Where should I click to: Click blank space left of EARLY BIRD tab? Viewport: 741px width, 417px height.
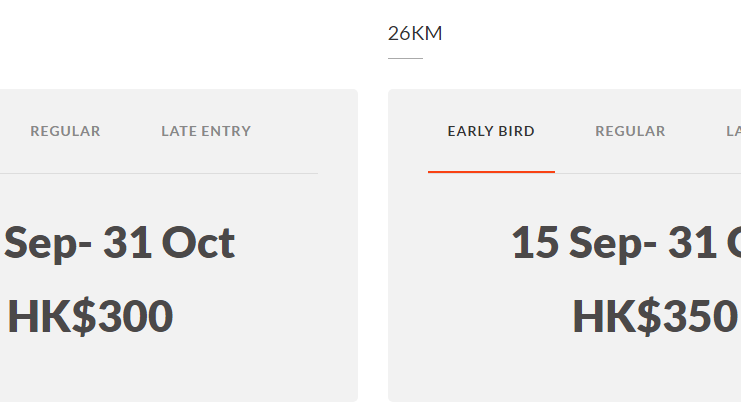point(410,131)
